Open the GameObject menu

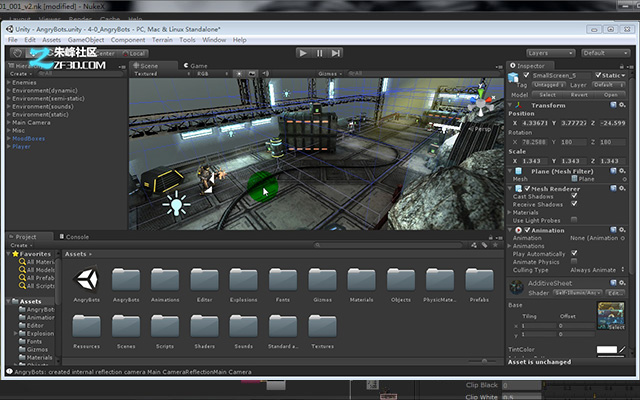86,40
